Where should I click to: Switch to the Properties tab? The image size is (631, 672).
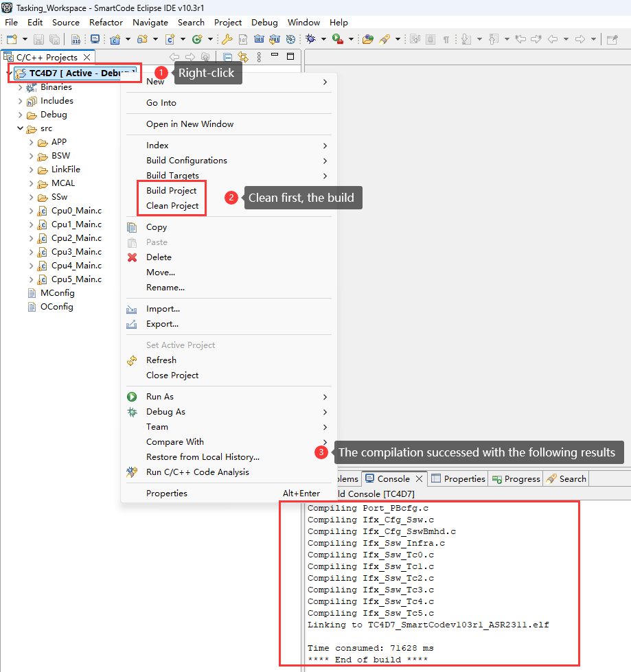click(459, 479)
